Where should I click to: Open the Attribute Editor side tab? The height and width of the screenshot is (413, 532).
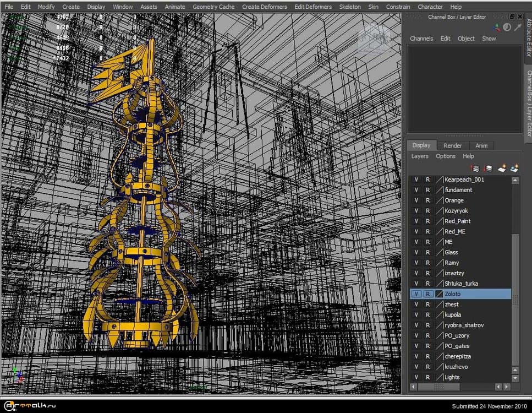pyautogui.click(x=528, y=37)
